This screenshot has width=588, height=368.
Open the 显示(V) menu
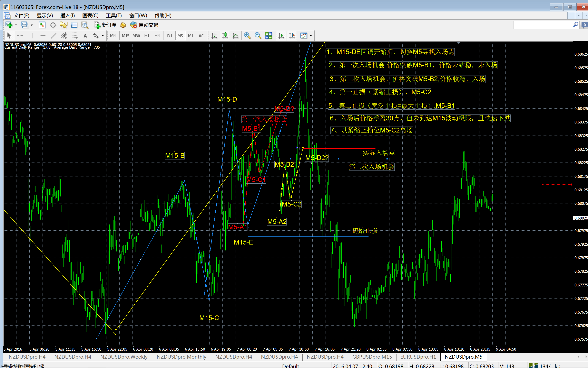coord(45,16)
